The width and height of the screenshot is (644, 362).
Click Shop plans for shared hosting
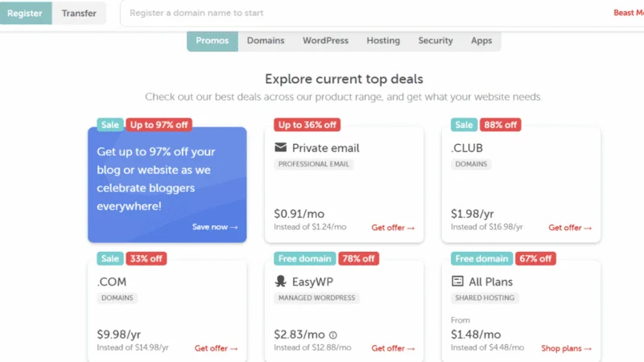567,348
